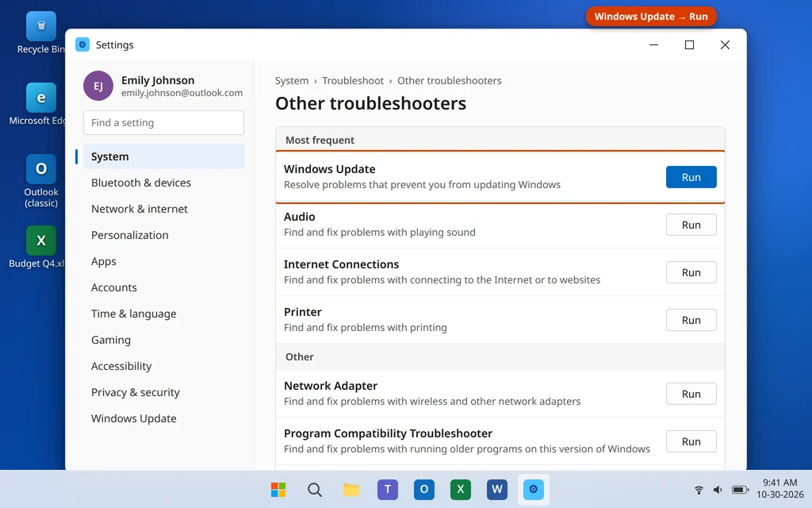
Task: Click Troubleshoot in the breadcrumb
Action: [353, 81]
